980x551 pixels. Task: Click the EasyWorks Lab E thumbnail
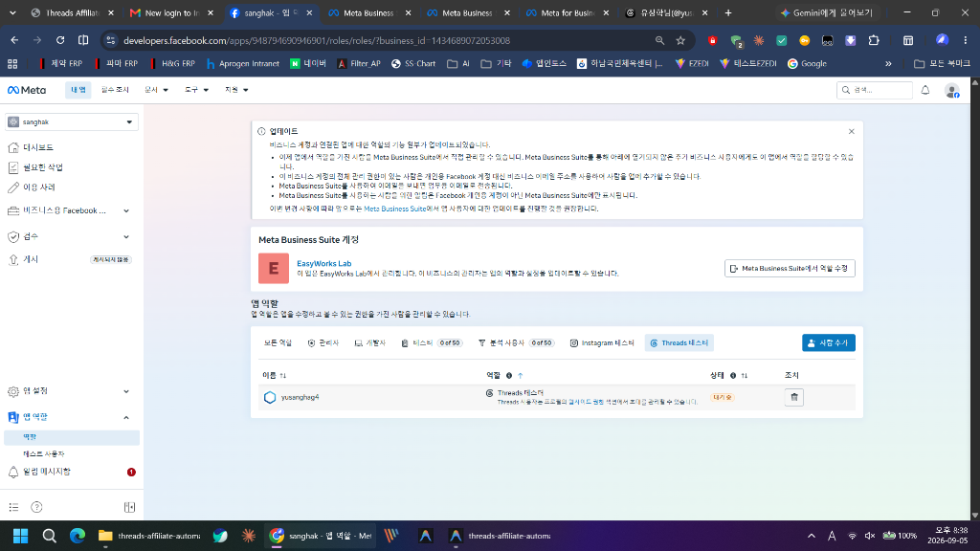(x=274, y=268)
